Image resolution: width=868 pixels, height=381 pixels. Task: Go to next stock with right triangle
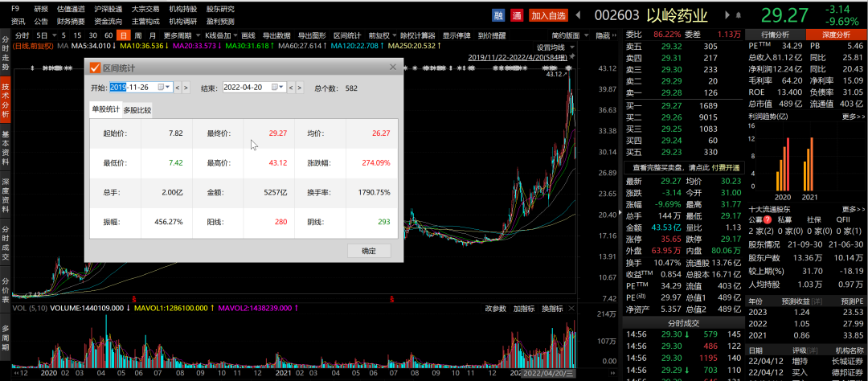[727, 15]
